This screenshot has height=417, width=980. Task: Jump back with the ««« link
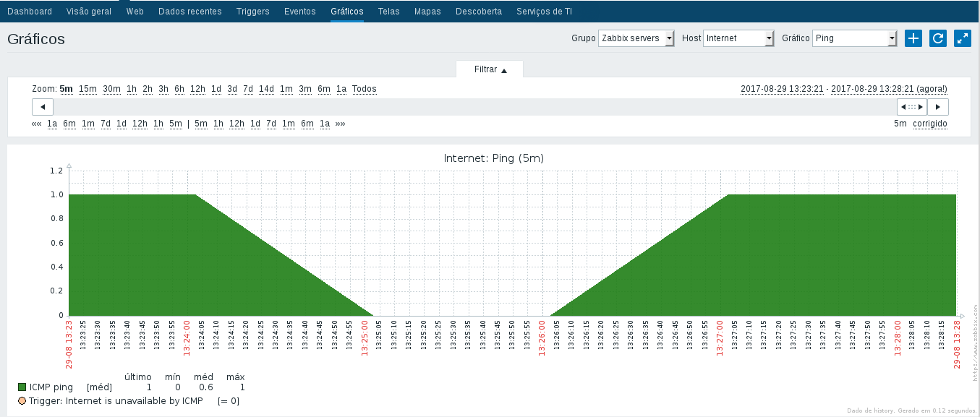[36, 124]
